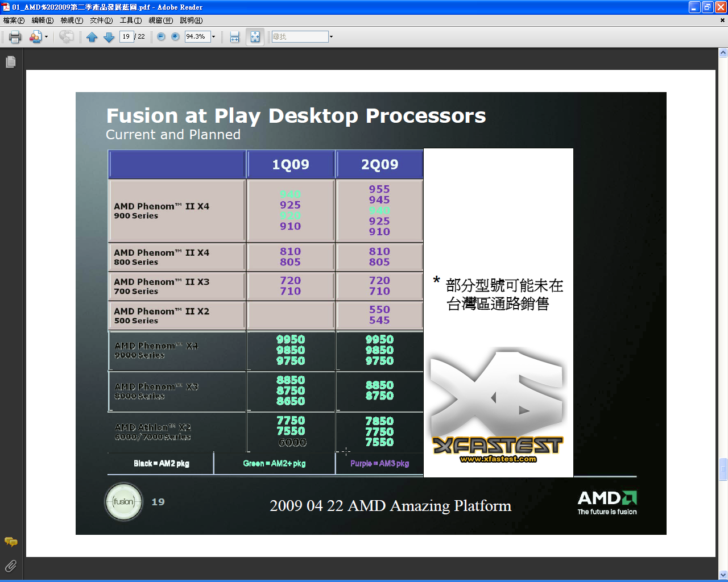Click the 6000 model number in 1Q09
The width and height of the screenshot is (728, 582).
coord(292,442)
